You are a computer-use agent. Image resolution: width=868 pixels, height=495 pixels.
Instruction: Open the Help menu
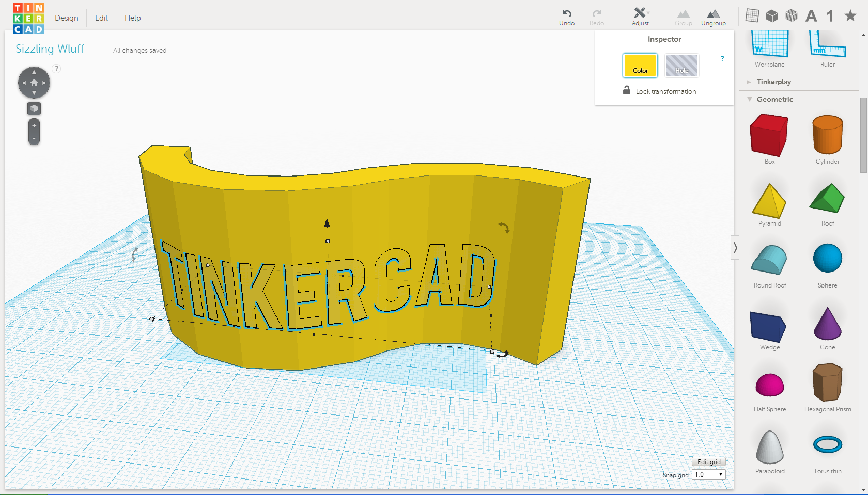(132, 18)
